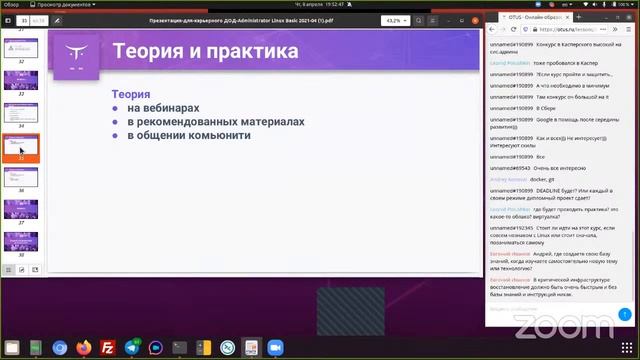Screen dimensions: 640x360
Task: Open page actions three-dots in address bar
Action: coord(603,29)
